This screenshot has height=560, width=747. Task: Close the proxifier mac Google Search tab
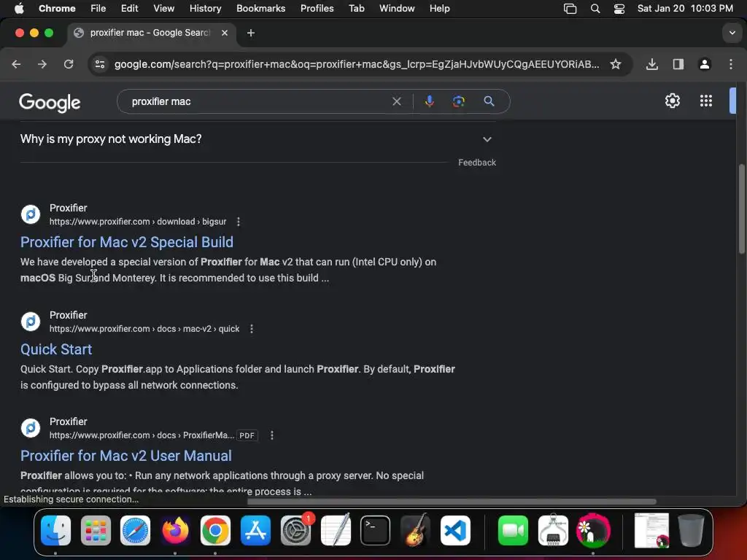click(225, 33)
